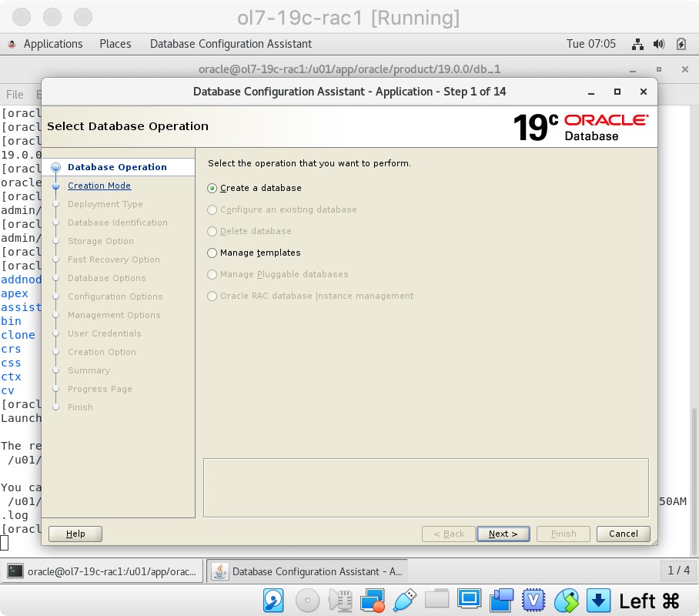Select Database Operation step in sidebar

[x=117, y=167]
